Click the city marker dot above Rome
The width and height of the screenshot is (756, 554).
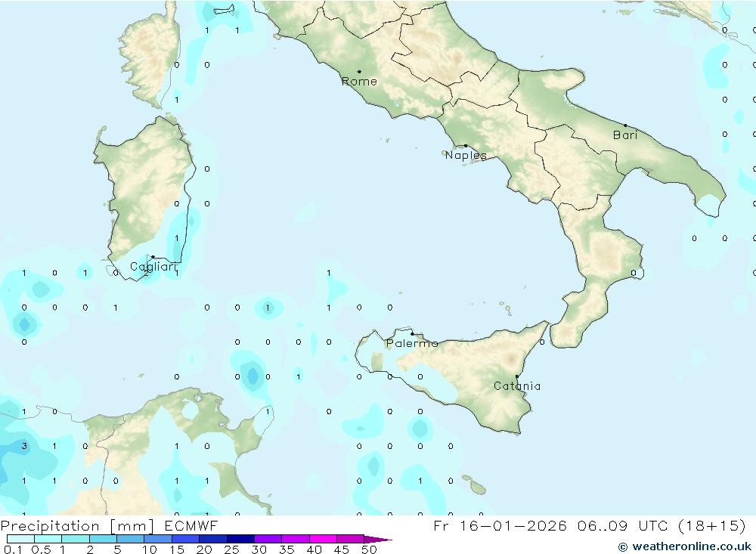(x=359, y=71)
